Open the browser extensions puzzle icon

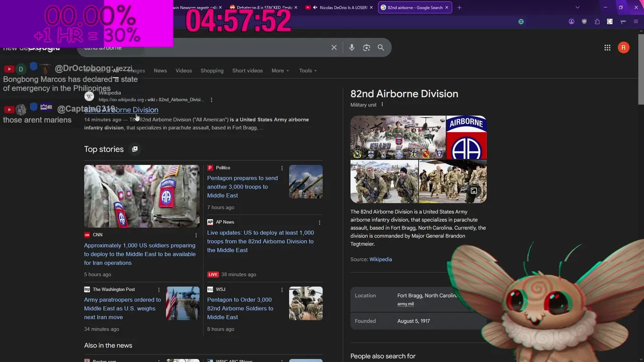point(597,22)
